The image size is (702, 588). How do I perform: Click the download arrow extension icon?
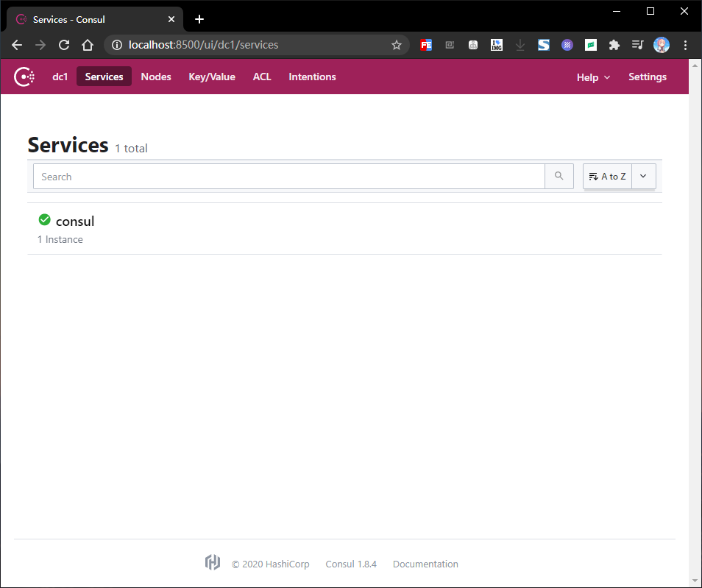pos(520,45)
